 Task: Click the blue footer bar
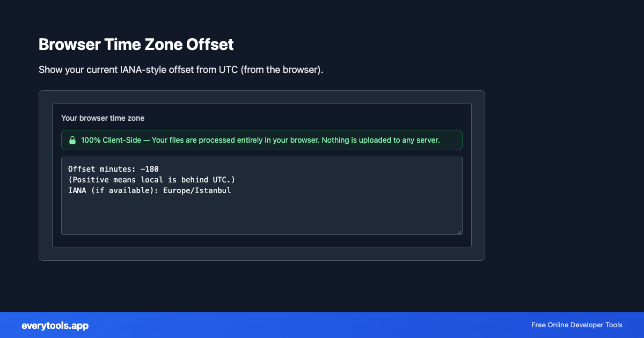[x=322, y=325]
